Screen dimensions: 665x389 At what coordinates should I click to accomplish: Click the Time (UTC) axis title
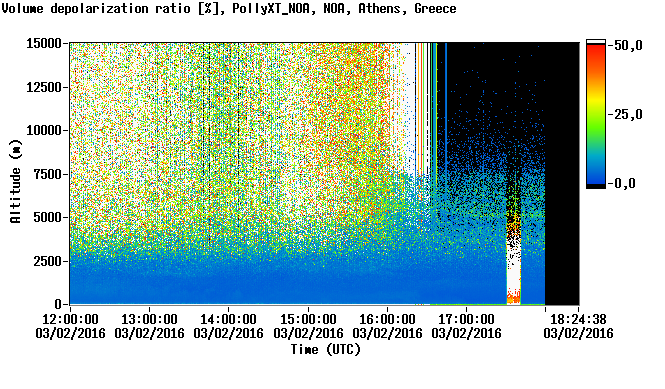pos(326,350)
